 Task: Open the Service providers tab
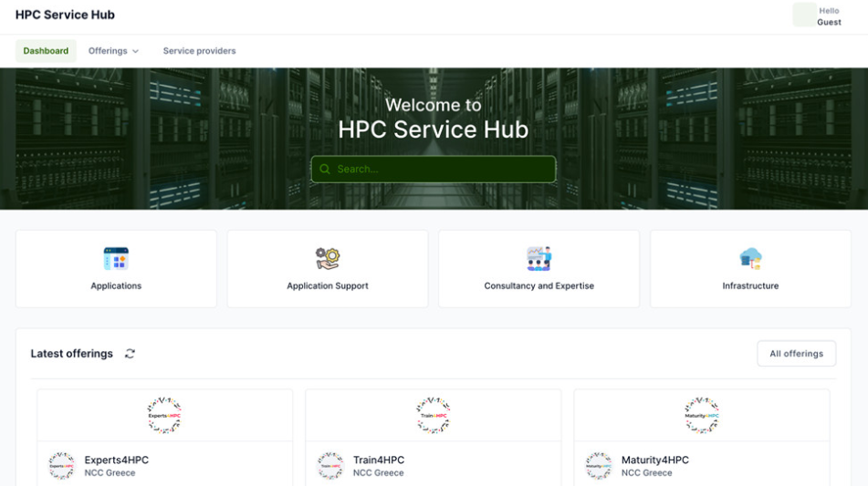click(199, 51)
